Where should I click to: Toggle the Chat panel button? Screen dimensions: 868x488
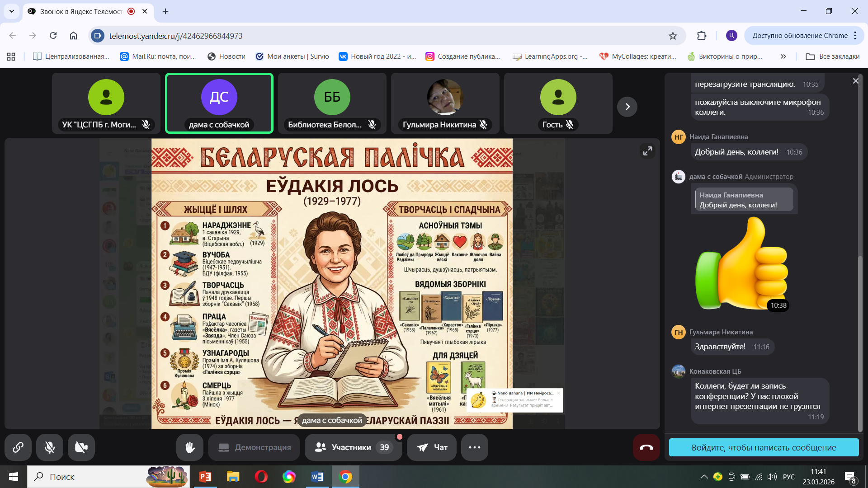432,447
